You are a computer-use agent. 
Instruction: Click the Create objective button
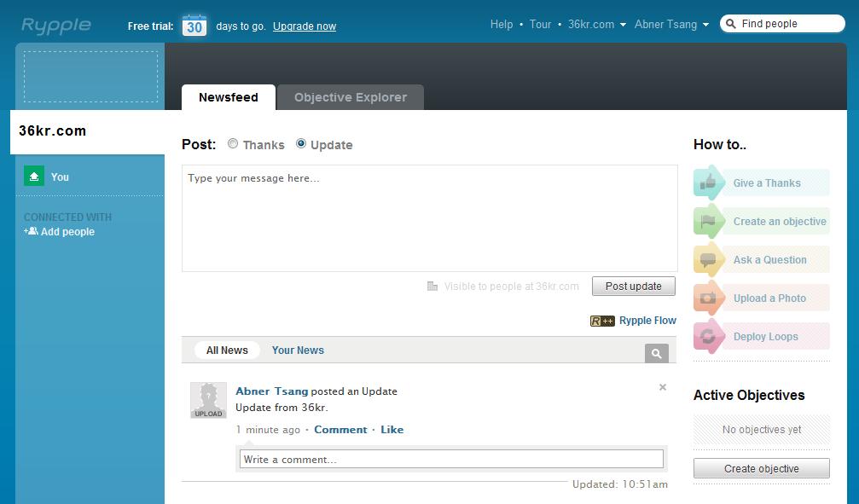[762, 468]
